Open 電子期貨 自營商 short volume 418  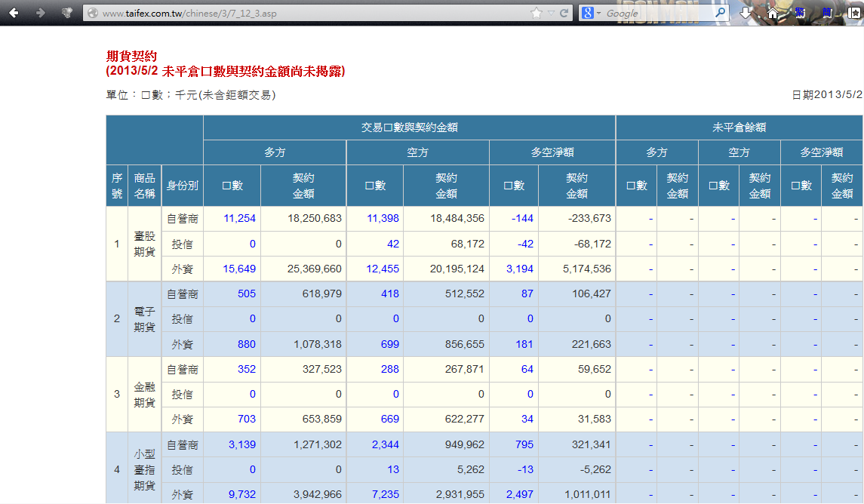[x=390, y=294]
